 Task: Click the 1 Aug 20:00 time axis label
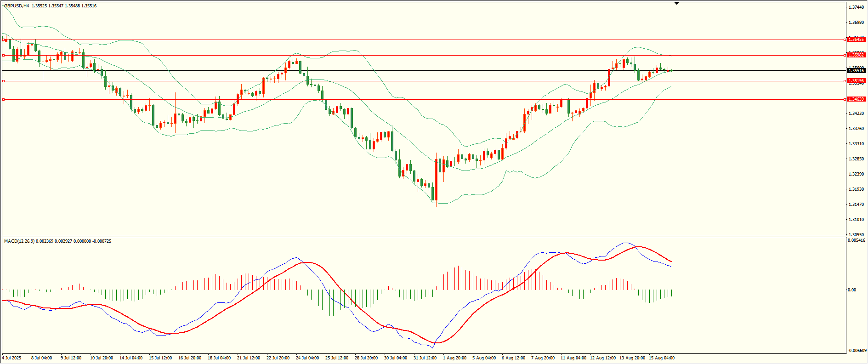[x=454, y=358]
